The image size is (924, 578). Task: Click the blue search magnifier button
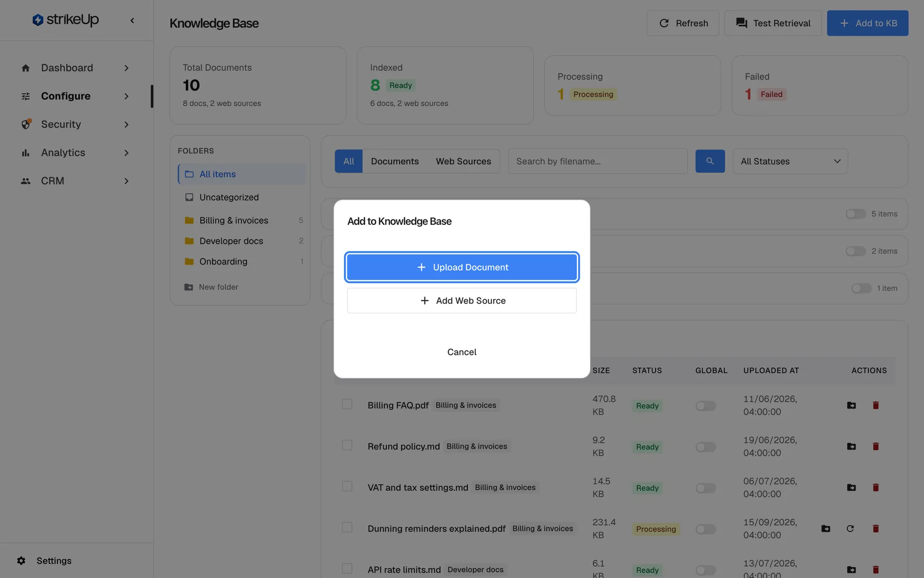pos(710,161)
